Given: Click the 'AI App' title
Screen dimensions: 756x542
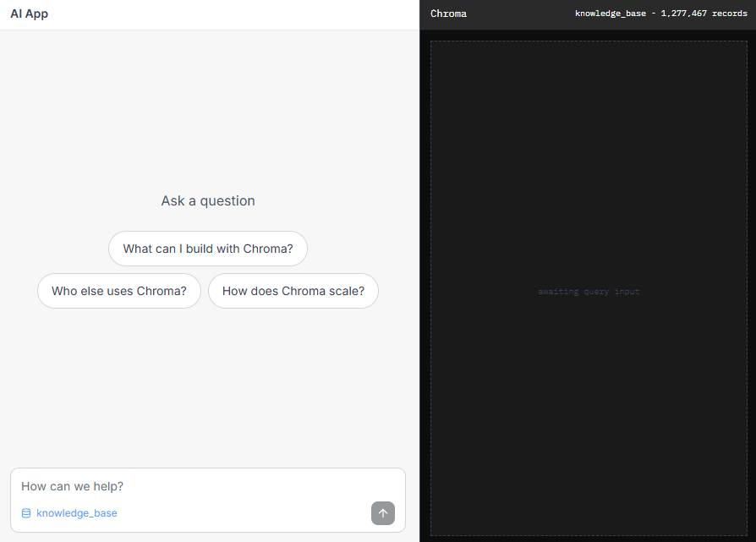Looking at the screenshot, I should [30, 14].
